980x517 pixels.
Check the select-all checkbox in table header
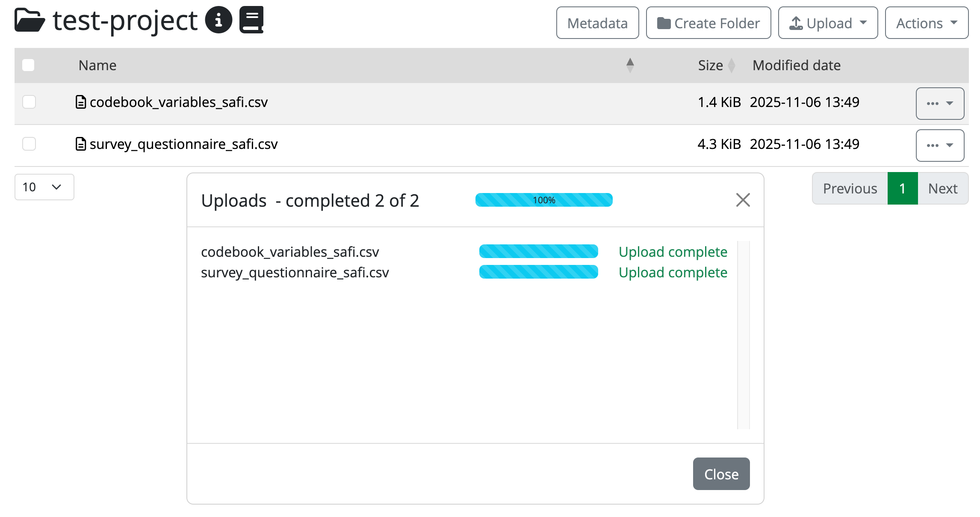(x=29, y=65)
